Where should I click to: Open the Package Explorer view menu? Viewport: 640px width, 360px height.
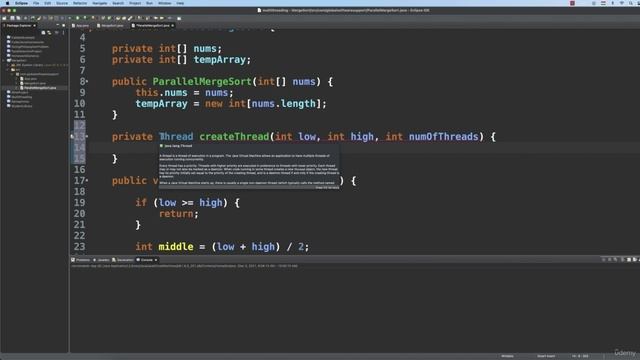click(x=63, y=33)
